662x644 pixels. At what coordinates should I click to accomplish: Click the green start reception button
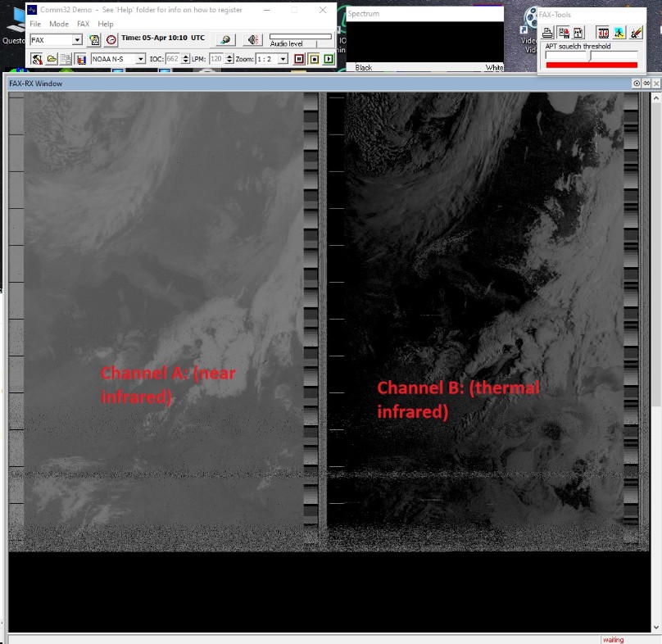click(x=329, y=59)
